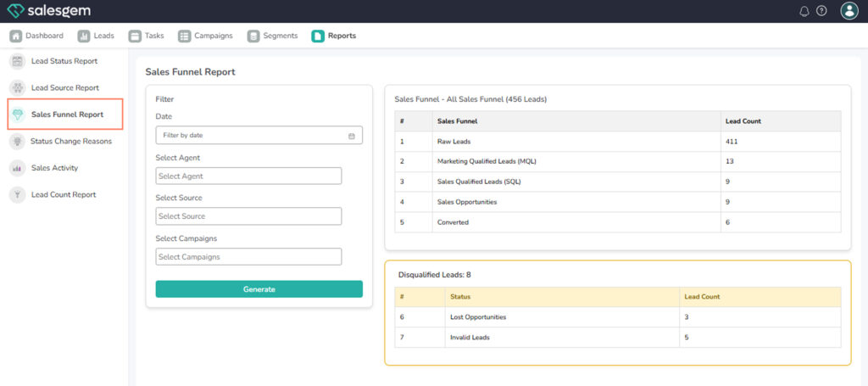Open the user profile avatar
Screen dimensions: 868x386
849,11
